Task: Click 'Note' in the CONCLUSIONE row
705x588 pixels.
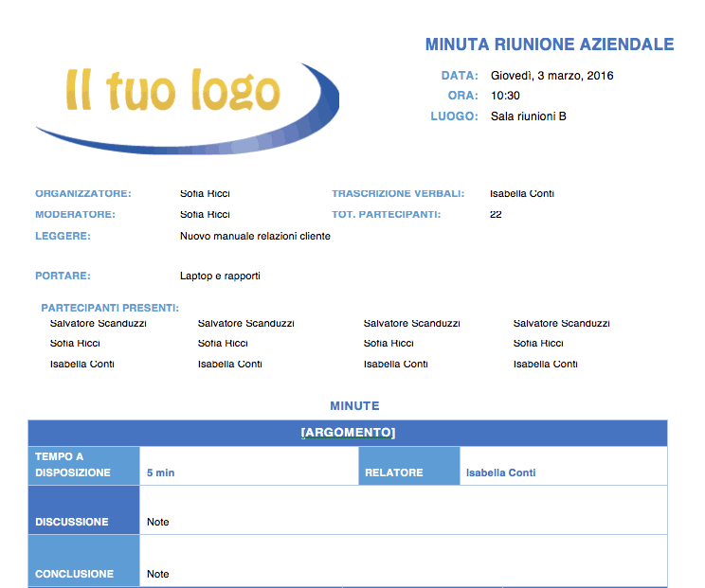Action: (158, 574)
